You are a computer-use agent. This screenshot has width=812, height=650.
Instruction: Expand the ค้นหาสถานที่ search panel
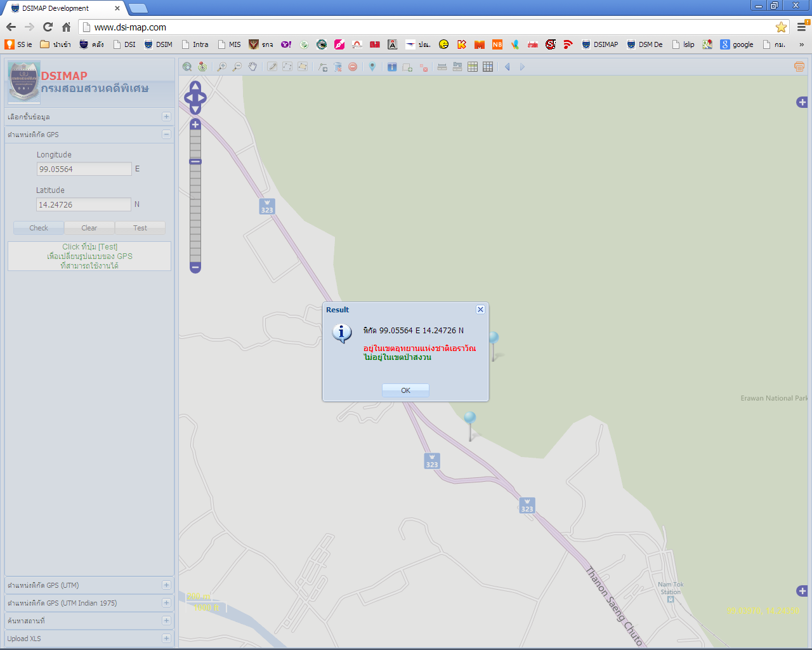point(166,621)
